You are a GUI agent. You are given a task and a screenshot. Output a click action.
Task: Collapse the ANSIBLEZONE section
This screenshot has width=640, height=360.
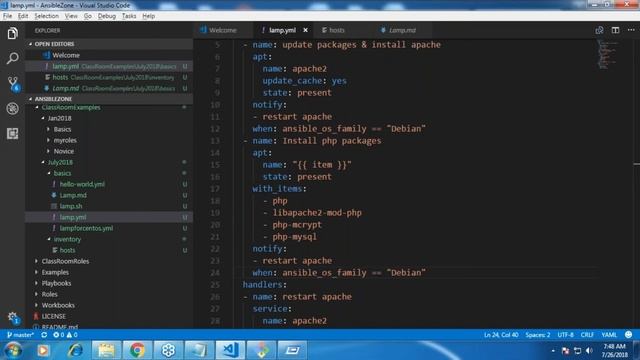110,99
